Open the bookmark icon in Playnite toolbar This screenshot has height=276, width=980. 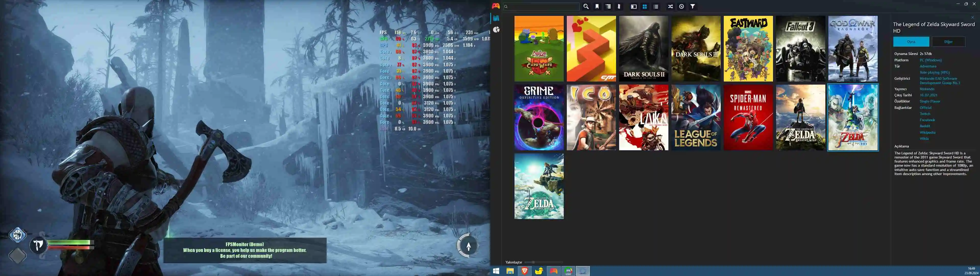pos(597,6)
